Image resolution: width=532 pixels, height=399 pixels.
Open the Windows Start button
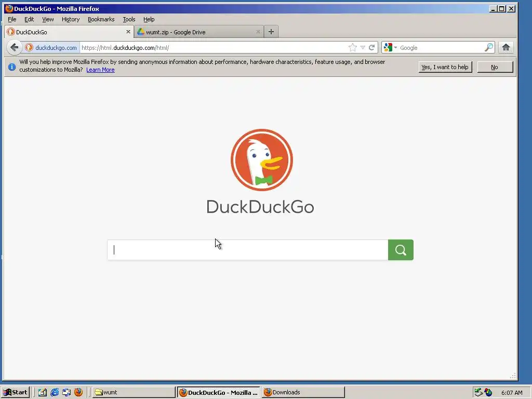pos(16,392)
